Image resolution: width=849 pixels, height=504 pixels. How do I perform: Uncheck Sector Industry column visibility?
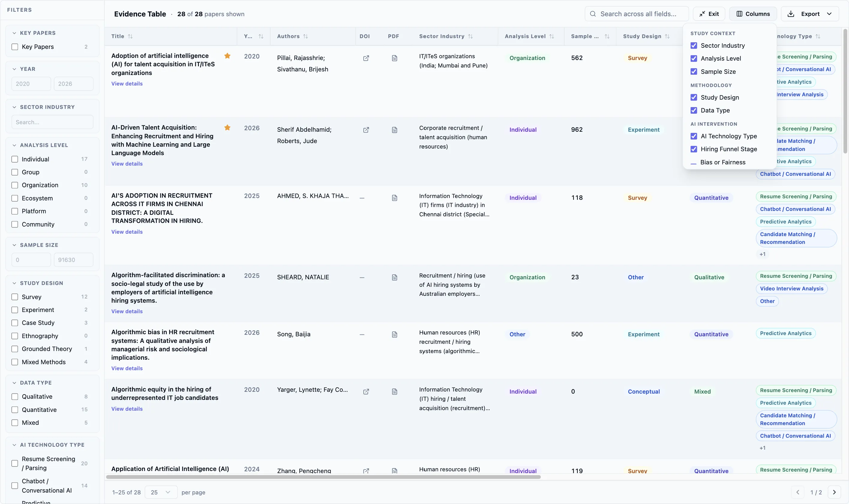click(x=694, y=46)
